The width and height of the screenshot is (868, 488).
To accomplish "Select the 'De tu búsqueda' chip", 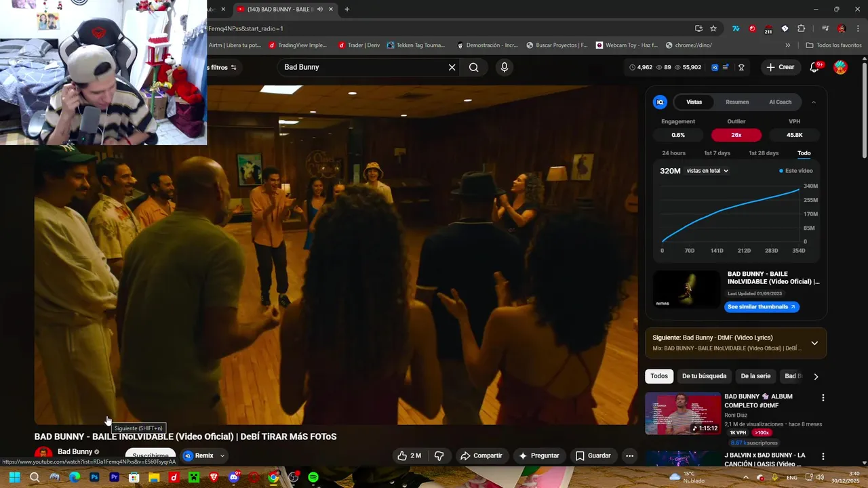I will coord(704,376).
